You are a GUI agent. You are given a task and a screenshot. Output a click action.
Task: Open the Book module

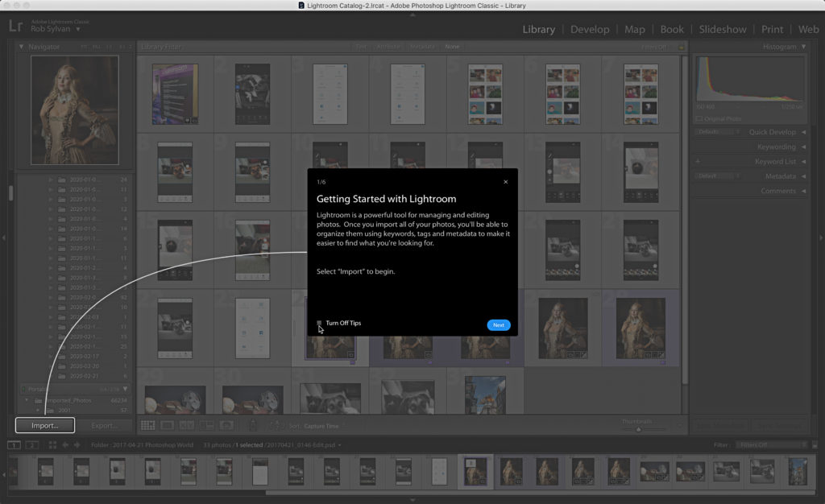(x=672, y=30)
